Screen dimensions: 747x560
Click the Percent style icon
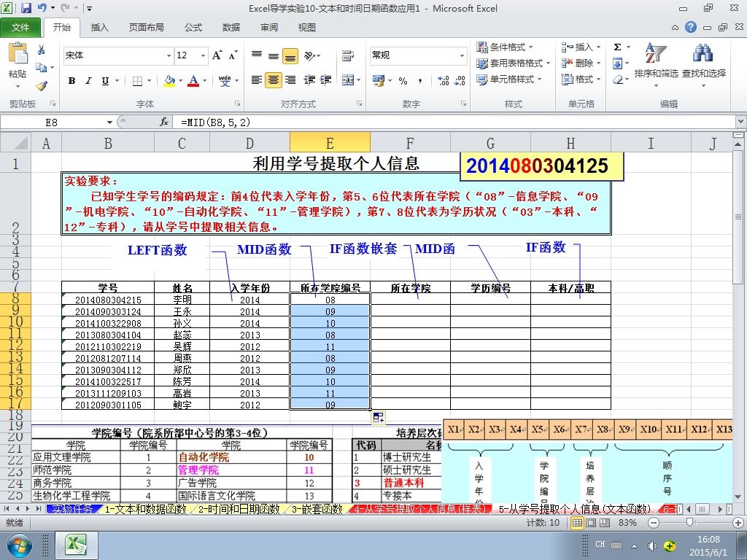click(x=403, y=81)
